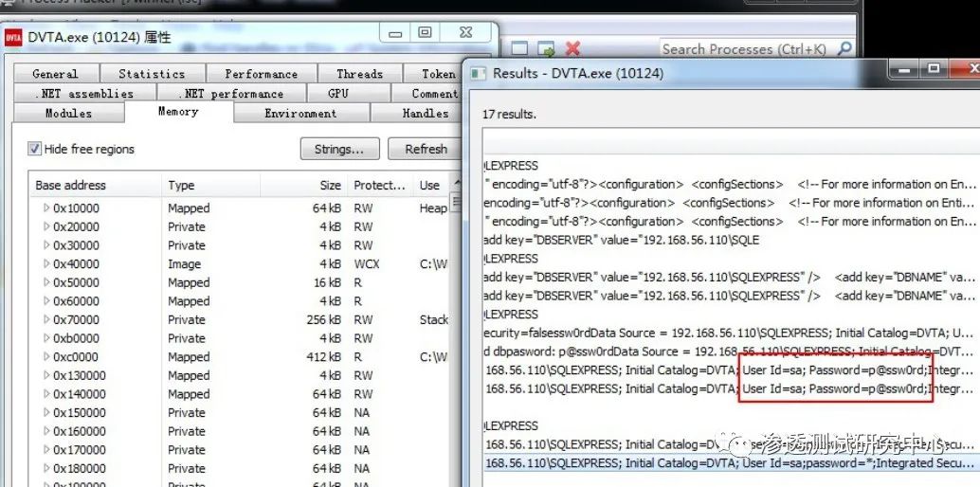Viewport: 980px width, 487px height.
Task: Expand the 0xb0000 memory region
Action: pyautogui.click(x=46, y=338)
